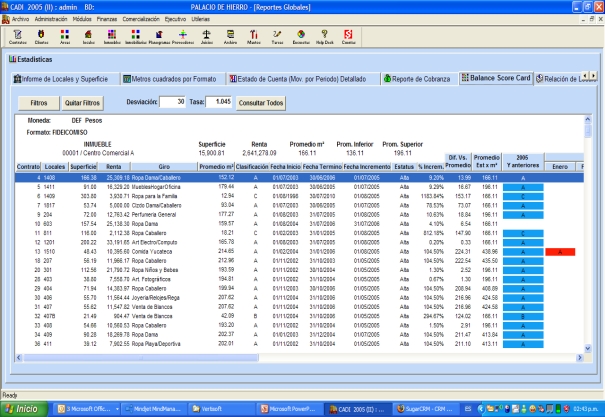Select the Areas toolbar icon
The image size is (605, 417).
click(x=65, y=37)
